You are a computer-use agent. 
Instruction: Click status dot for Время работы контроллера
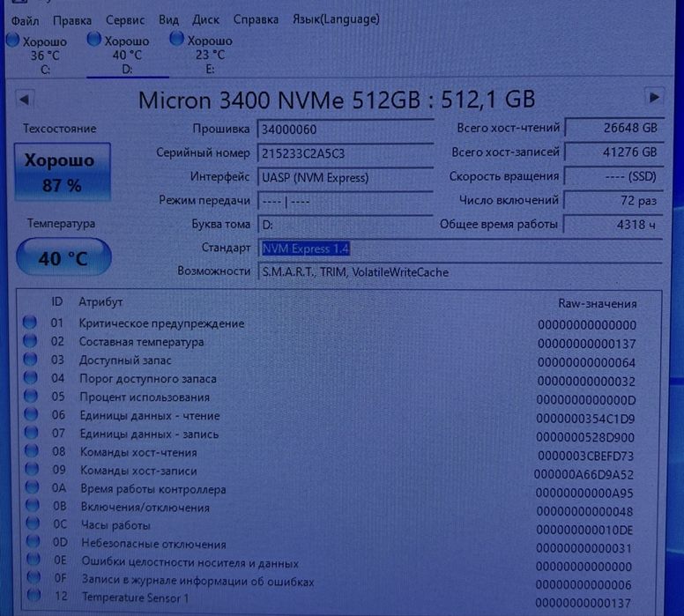click(33, 487)
